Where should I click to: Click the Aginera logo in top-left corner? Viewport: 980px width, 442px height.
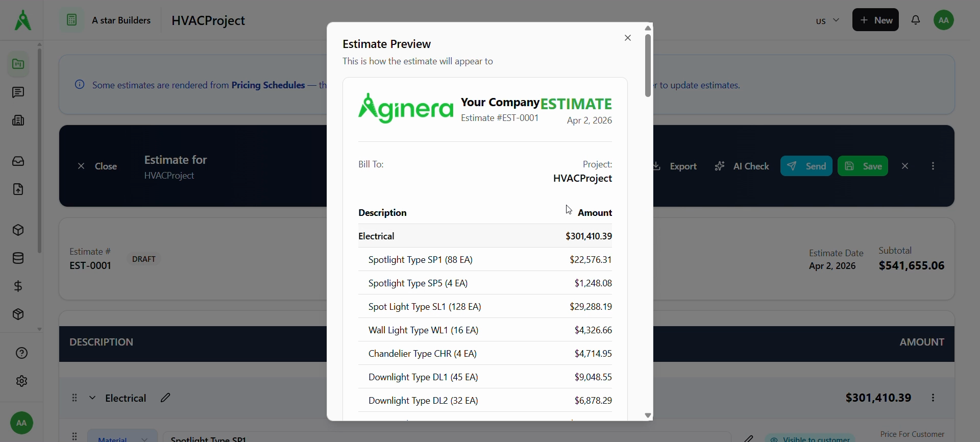coord(22,20)
